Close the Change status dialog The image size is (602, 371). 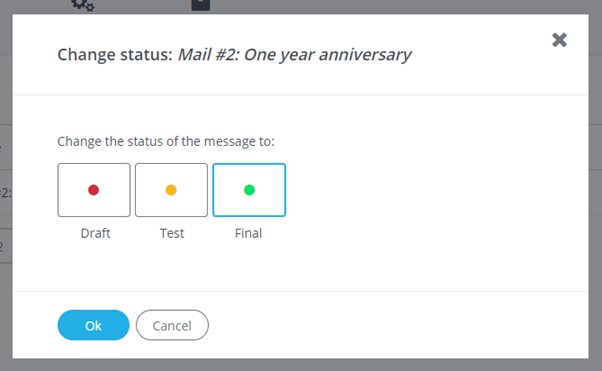559,40
